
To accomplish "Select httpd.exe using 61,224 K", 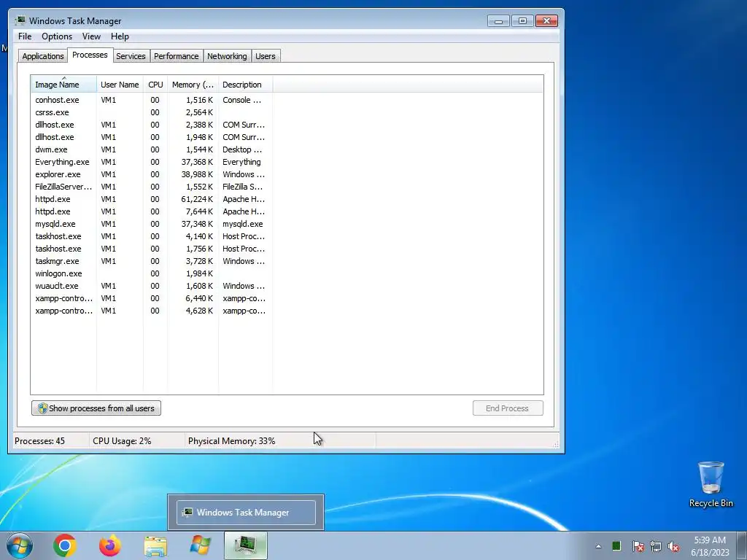I will tap(152, 199).
